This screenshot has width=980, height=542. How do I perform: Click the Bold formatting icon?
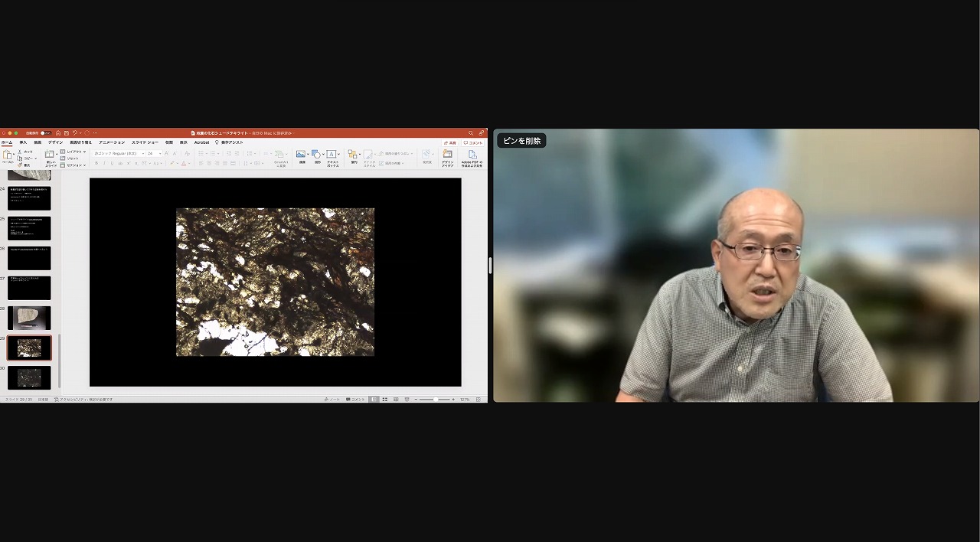(x=96, y=163)
